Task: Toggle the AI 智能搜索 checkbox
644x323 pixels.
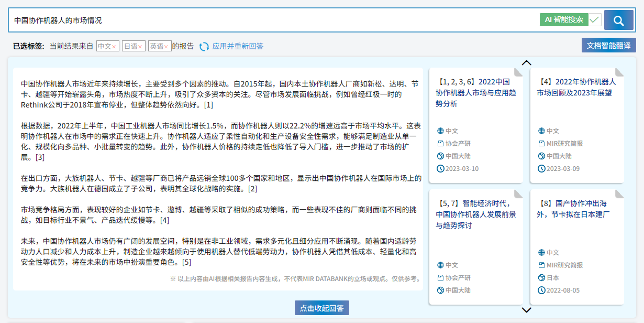Action: click(x=594, y=20)
